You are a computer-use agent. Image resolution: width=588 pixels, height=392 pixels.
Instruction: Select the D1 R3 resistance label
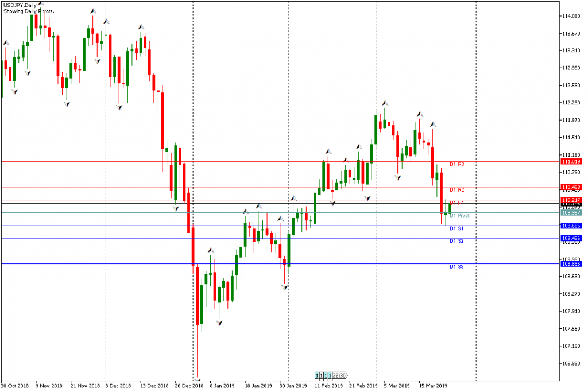[457, 165]
